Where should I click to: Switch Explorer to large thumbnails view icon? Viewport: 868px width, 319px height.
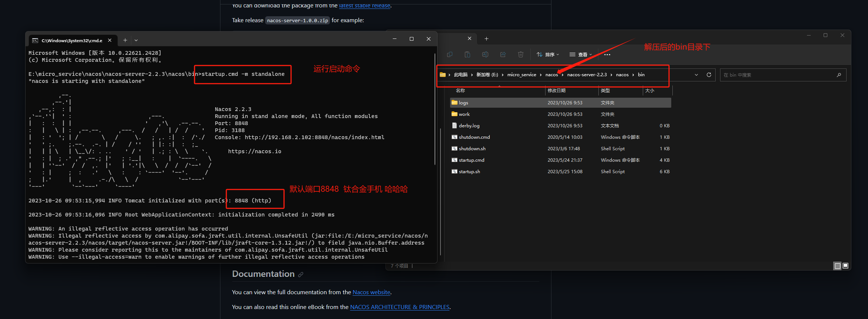pyautogui.click(x=845, y=266)
